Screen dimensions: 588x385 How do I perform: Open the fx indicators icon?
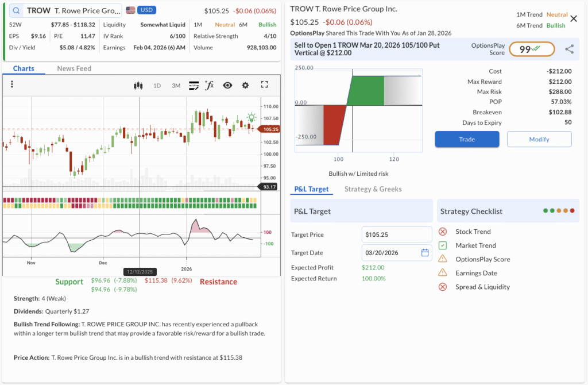pyautogui.click(x=210, y=86)
